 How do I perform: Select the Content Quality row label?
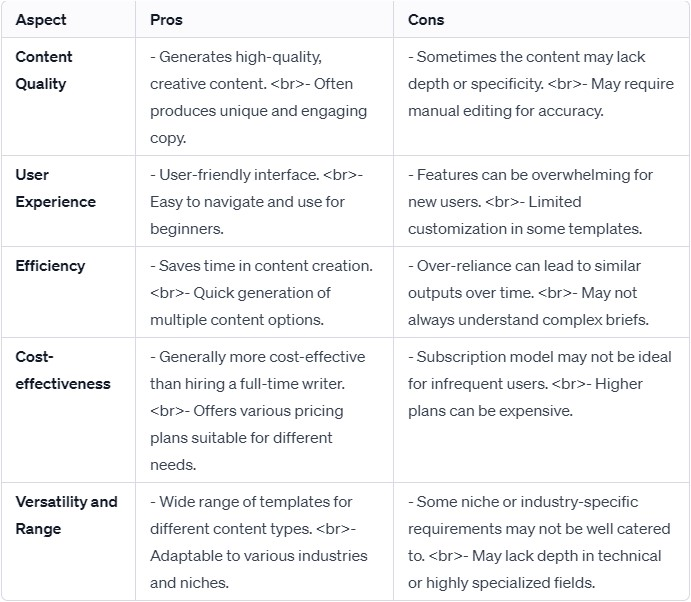point(44,70)
